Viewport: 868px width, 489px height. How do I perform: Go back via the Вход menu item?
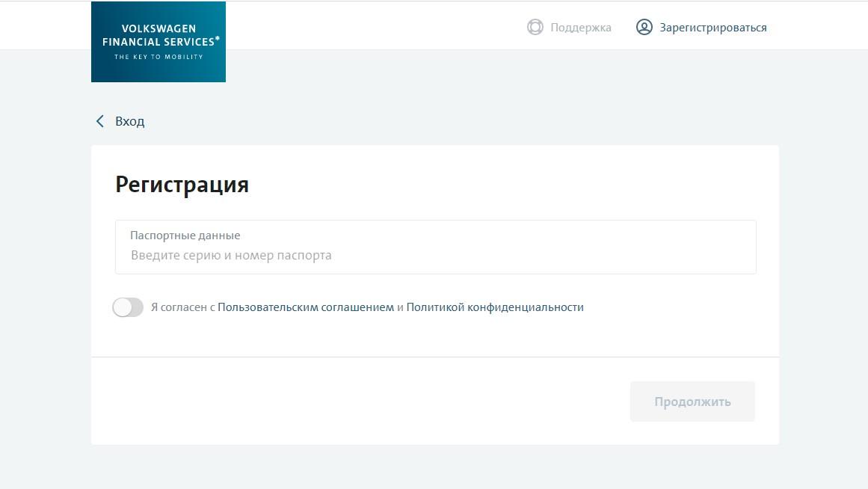pyautogui.click(x=129, y=120)
